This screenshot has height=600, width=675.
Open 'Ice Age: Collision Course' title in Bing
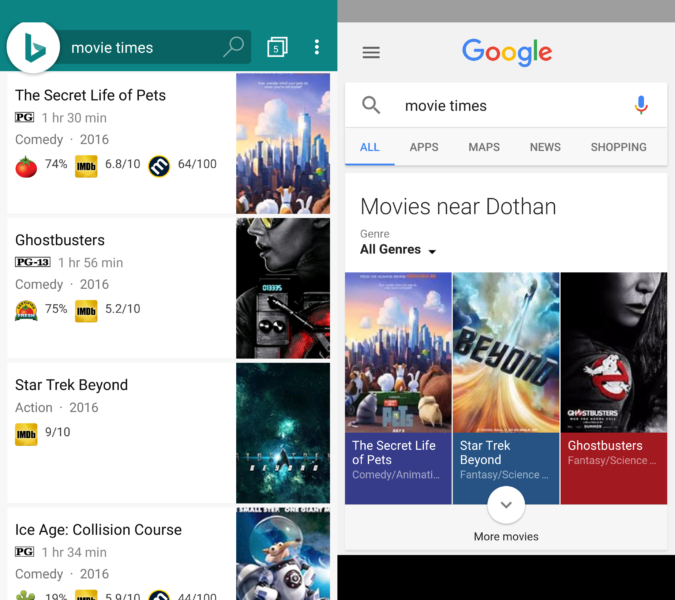99,529
